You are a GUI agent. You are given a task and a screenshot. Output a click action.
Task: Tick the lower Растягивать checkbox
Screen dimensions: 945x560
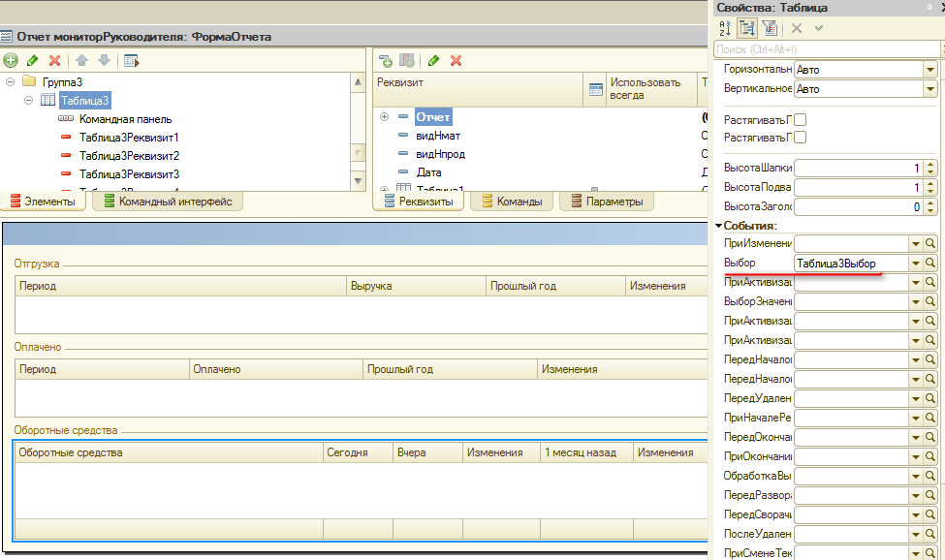coord(801,138)
